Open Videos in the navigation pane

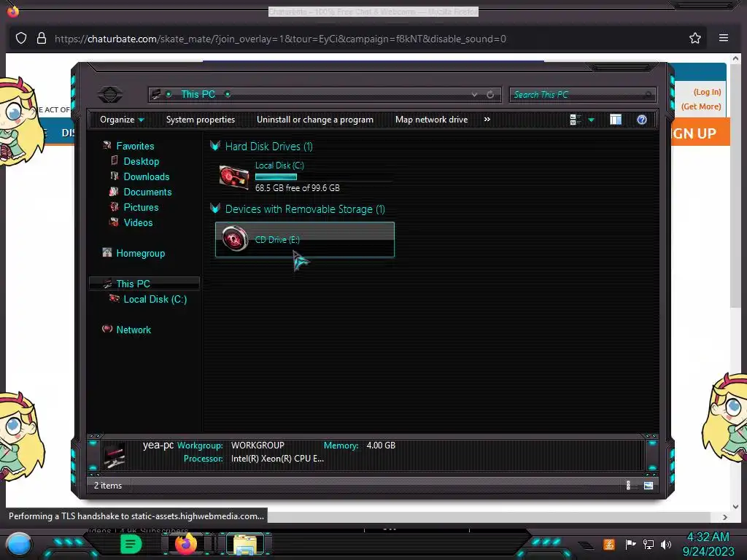[x=138, y=222]
